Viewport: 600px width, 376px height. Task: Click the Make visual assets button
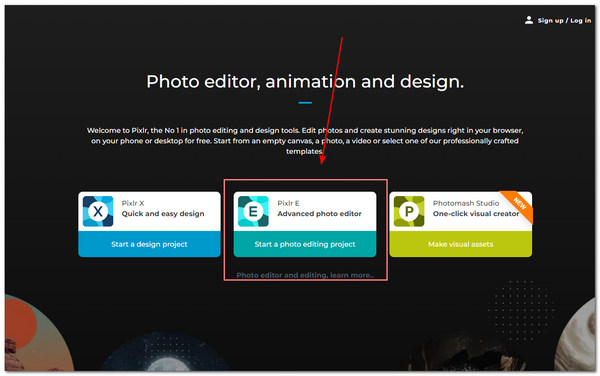click(x=460, y=244)
